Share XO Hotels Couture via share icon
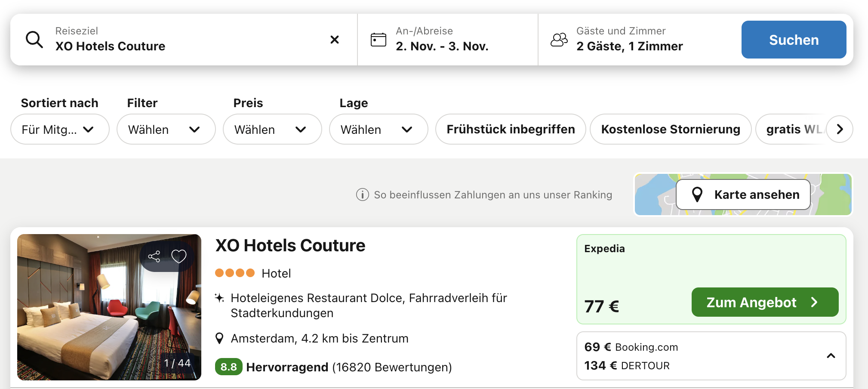Image resolution: width=868 pixels, height=389 pixels. point(154,256)
